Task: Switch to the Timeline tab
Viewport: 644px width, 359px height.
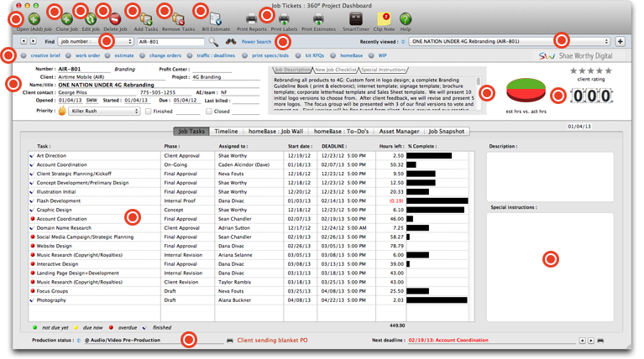Action: point(226,132)
